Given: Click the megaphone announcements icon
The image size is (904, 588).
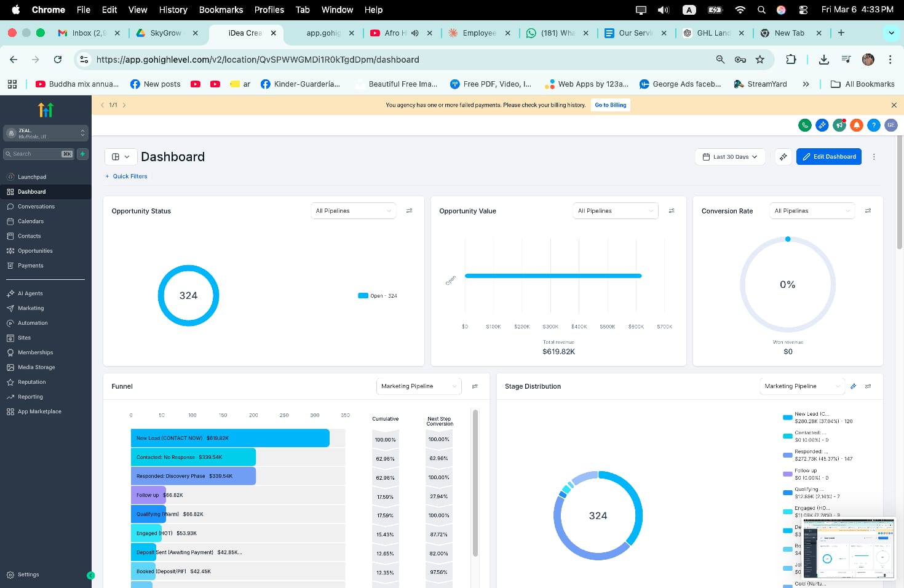Looking at the screenshot, I should point(839,125).
